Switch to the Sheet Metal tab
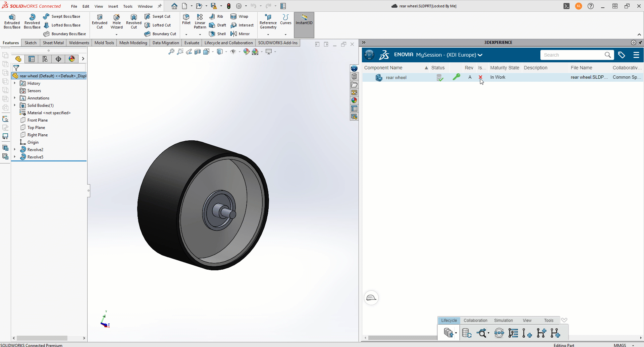644x347 pixels. (53, 43)
